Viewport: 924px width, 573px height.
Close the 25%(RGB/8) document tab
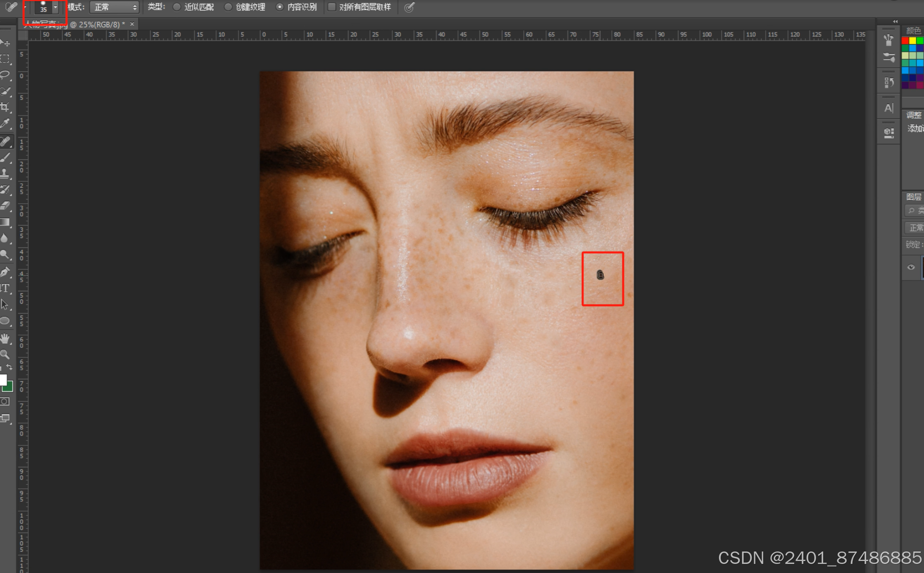[132, 24]
